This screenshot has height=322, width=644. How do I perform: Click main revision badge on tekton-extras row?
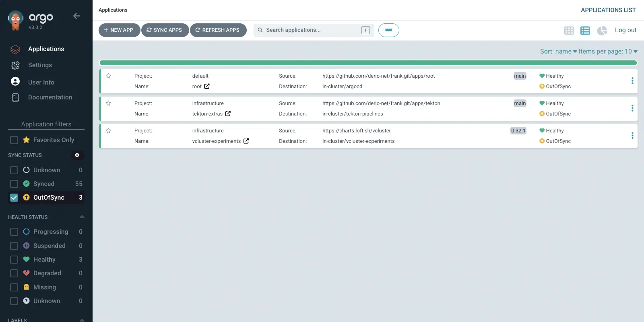coord(520,103)
